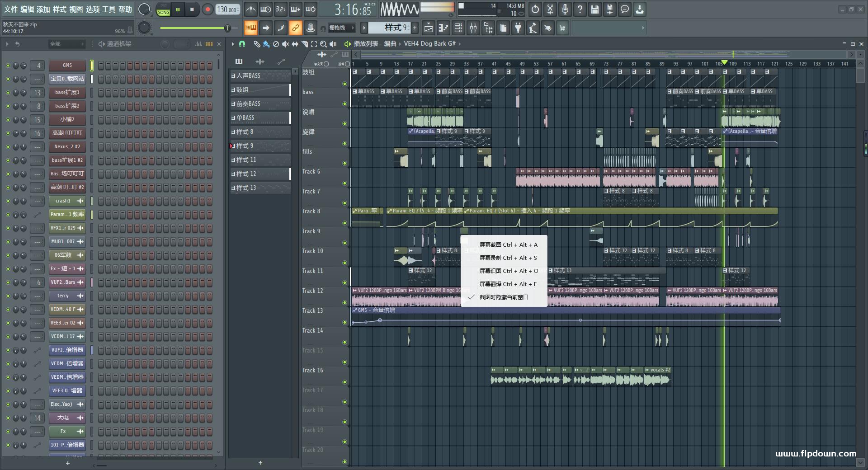This screenshot has height=470, width=868.
Task: Click the main volume knob
Action: (144, 9)
